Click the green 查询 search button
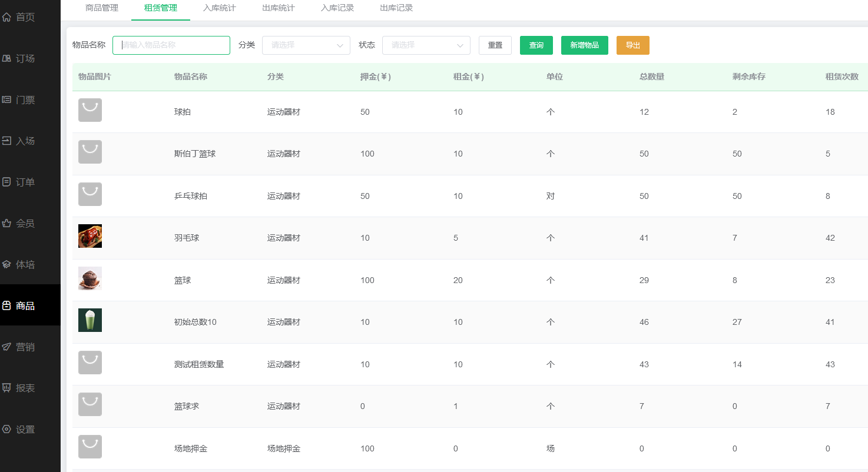 [x=536, y=45]
